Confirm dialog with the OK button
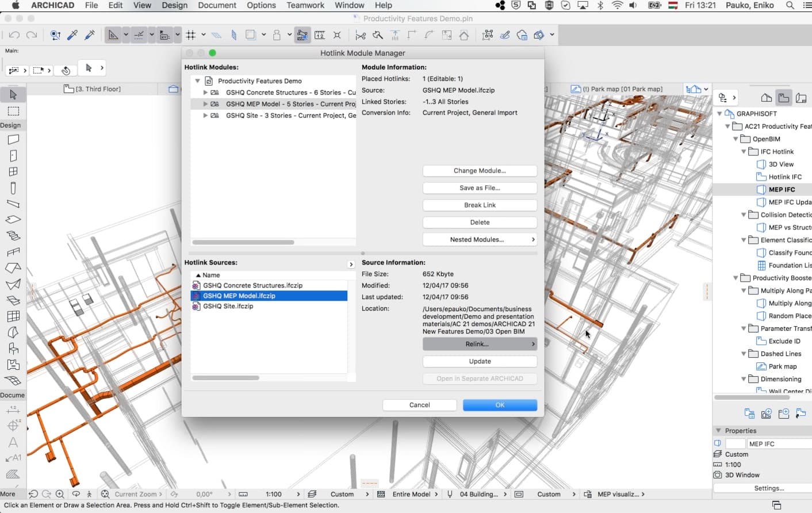Viewport: 812px width, 513px height. pyautogui.click(x=500, y=405)
